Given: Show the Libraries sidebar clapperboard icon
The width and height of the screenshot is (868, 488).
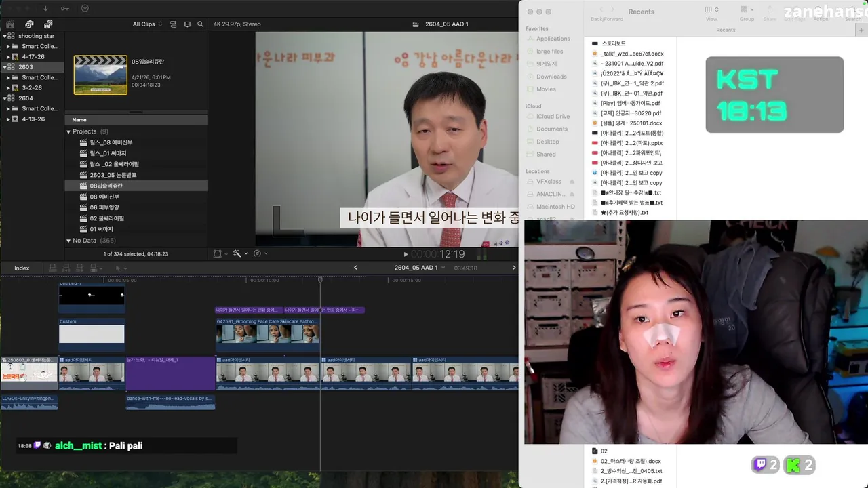Looking at the screenshot, I should click(9, 24).
